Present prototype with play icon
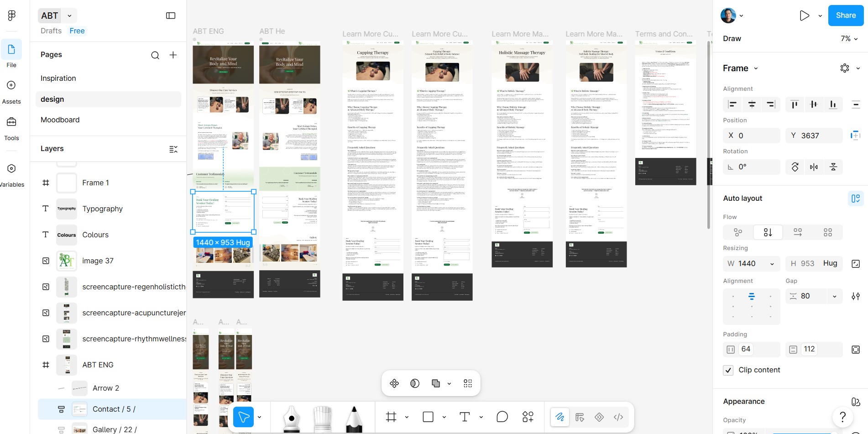868x434 pixels. coord(804,16)
